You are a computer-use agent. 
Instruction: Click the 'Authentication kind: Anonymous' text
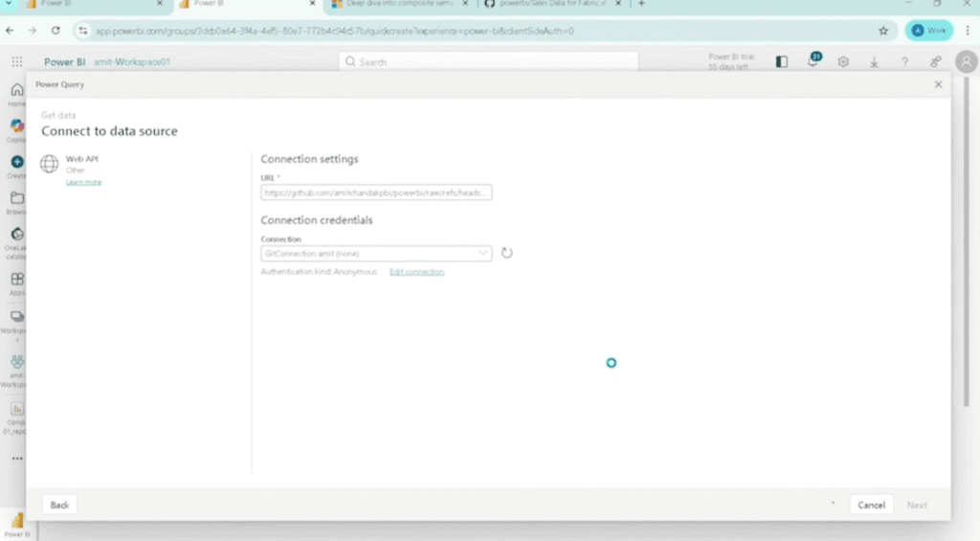point(319,271)
